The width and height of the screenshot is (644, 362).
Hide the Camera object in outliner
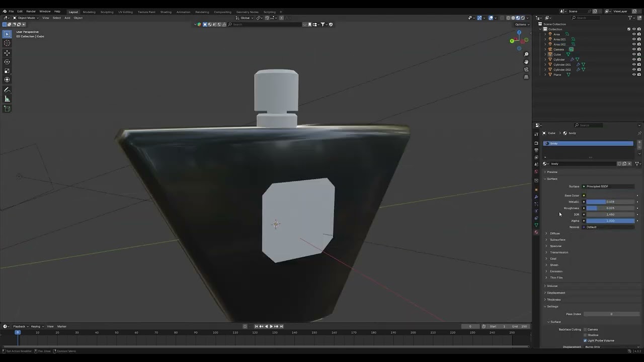(x=634, y=49)
